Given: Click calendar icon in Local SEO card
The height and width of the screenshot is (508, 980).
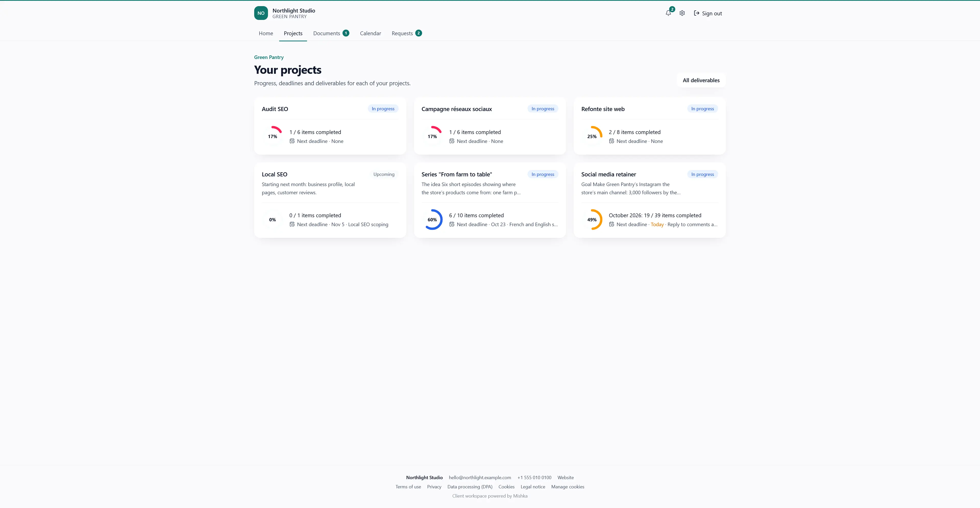Looking at the screenshot, I should pos(292,224).
